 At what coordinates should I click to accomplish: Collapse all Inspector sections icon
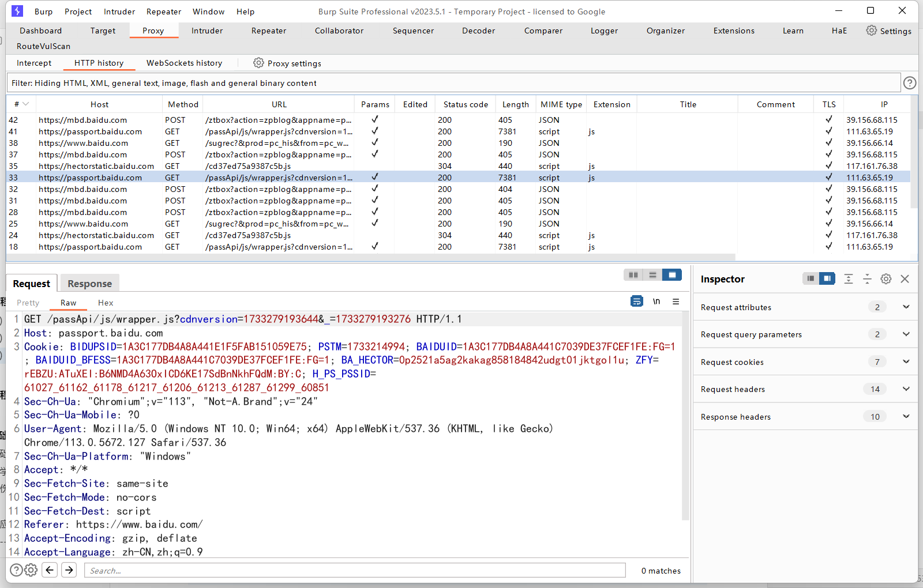coord(867,279)
